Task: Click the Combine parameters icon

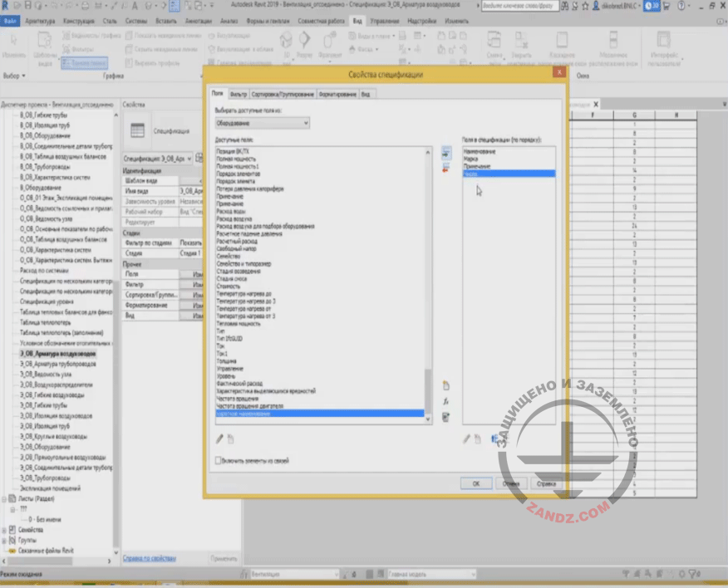Action: (x=446, y=417)
